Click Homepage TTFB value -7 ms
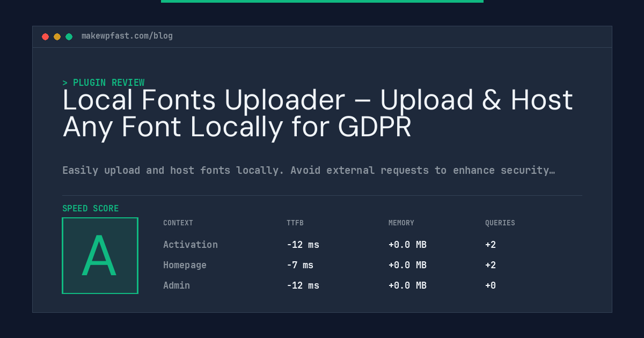644x338 pixels. (300, 265)
